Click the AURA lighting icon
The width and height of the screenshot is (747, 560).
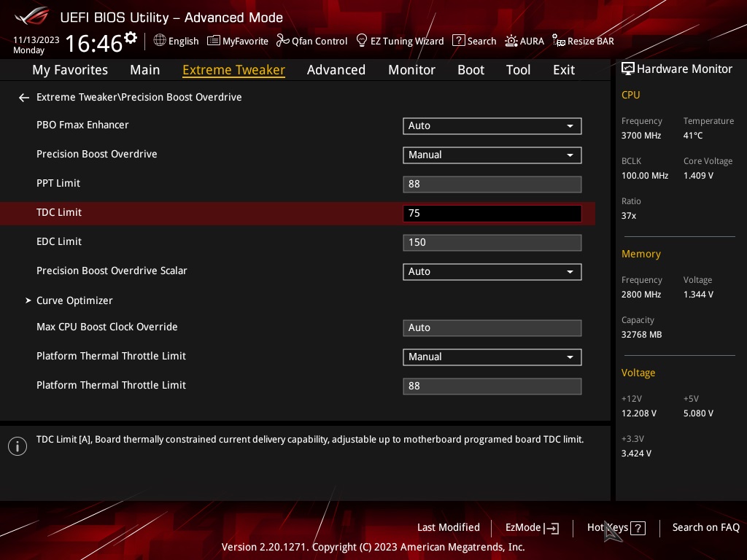(511, 41)
